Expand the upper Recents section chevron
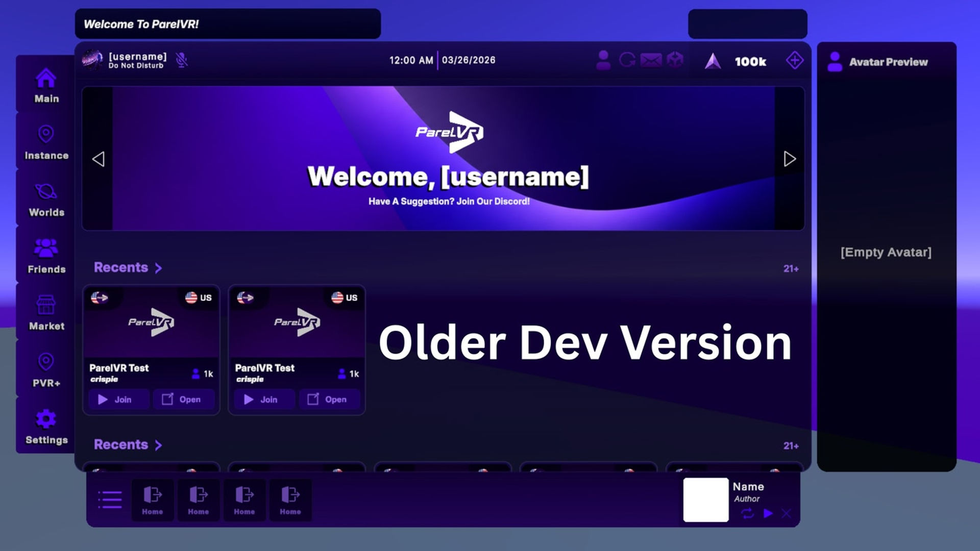This screenshot has height=551, width=980. (x=158, y=268)
